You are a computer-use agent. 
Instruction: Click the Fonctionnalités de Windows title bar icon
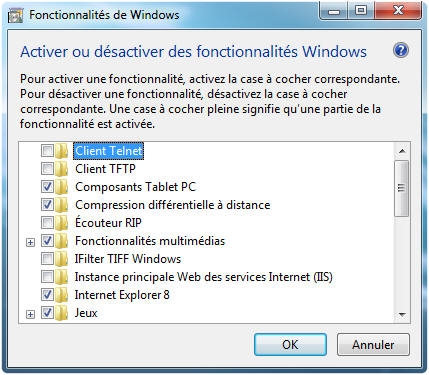(x=15, y=15)
